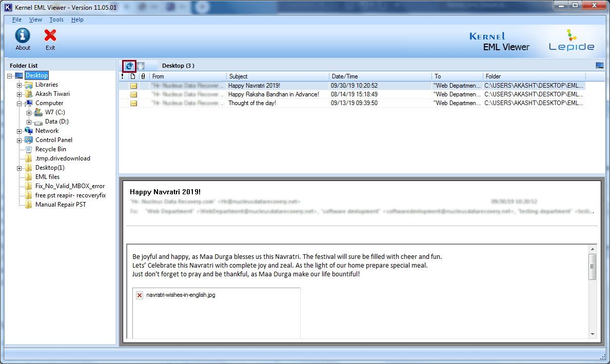Select the Recycle Bin folder
The image size is (610, 364).
pos(50,149)
